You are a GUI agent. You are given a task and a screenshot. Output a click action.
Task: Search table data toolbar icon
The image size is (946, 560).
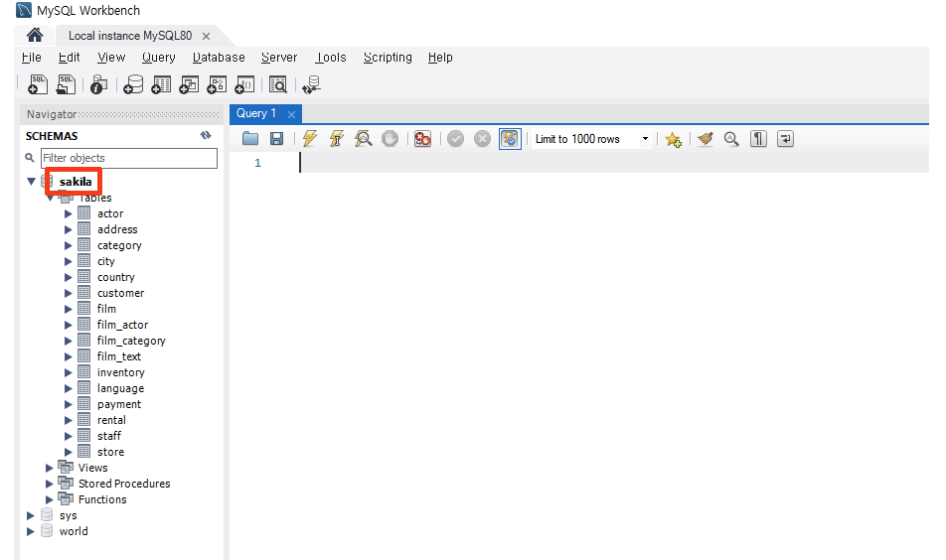[278, 84]
